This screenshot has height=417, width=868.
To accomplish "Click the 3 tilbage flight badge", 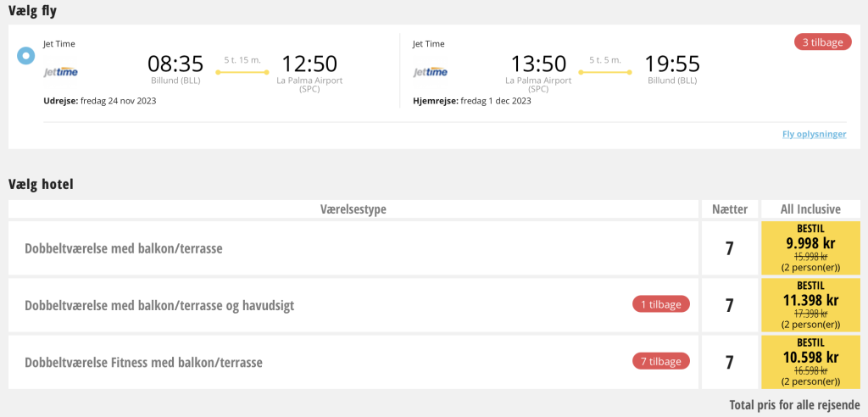I will 822,42.
